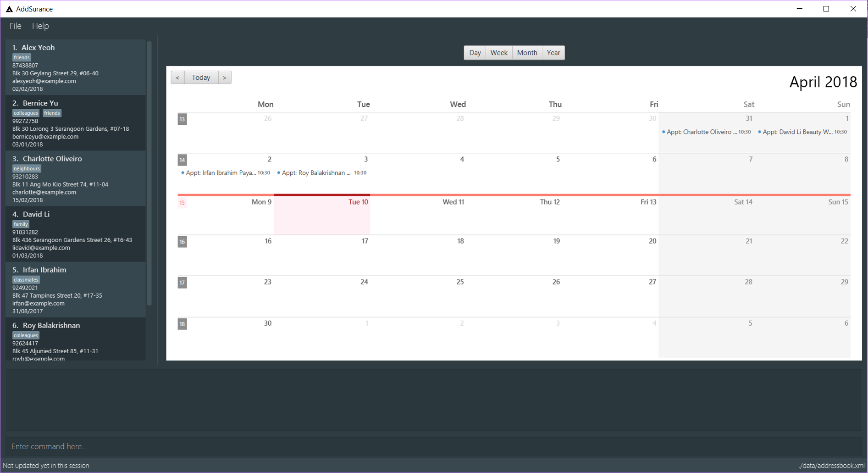Open the Help menu
The height and width of the screenshot is (473, 868).
click(40, 26)
